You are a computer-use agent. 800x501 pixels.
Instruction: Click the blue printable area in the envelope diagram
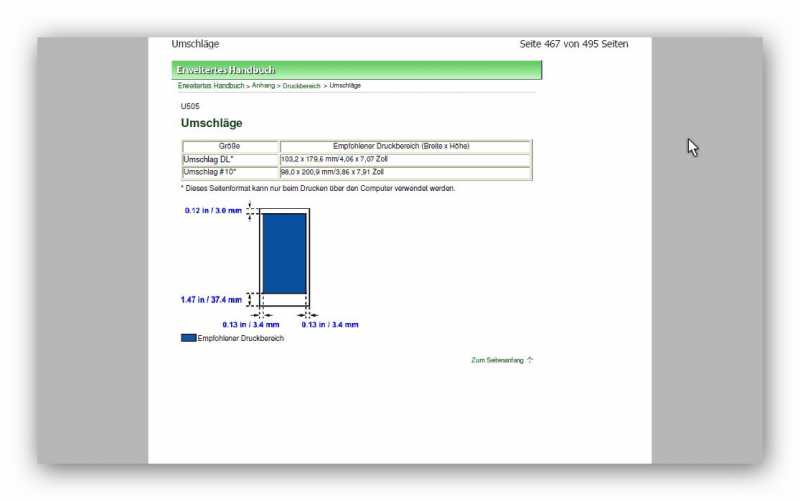[x=284, y=252]
